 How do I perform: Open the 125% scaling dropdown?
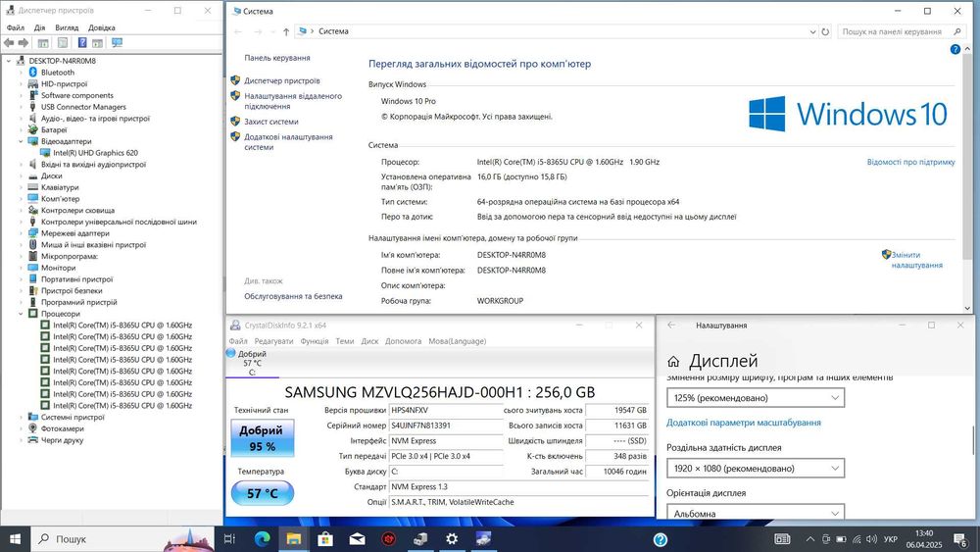pos(756,398)
